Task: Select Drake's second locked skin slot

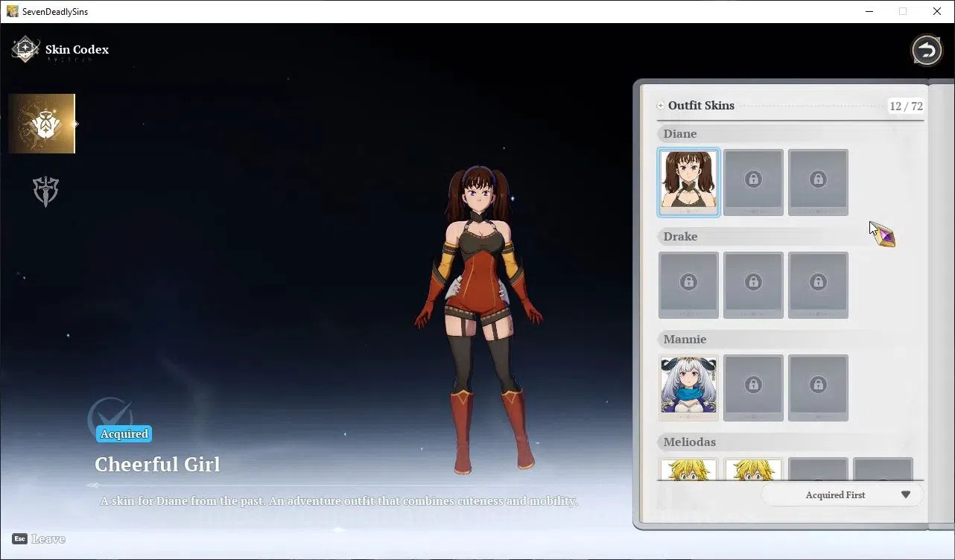Action: coord(753,285)
